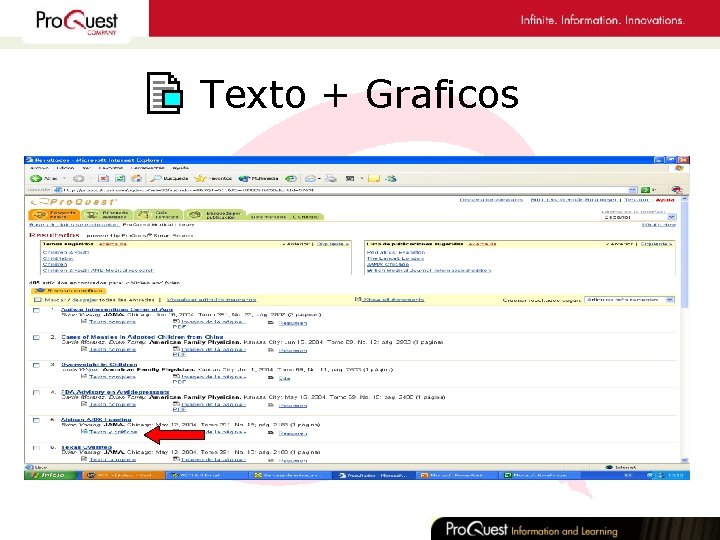Click the Mostrar all documents icon

click(358, 299)
